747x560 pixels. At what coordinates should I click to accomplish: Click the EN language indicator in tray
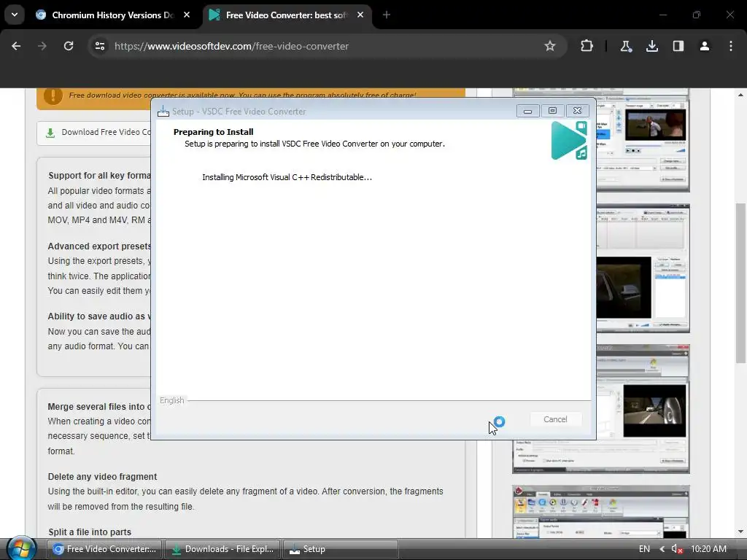click(644, 549)
